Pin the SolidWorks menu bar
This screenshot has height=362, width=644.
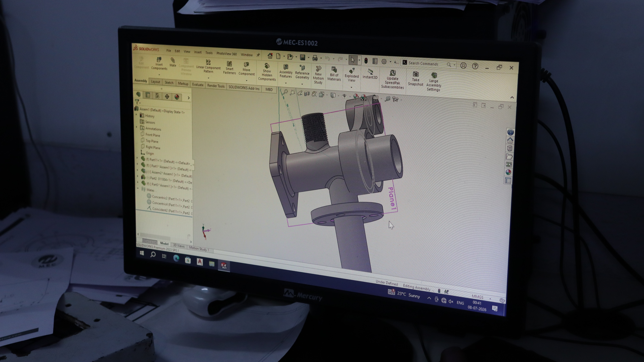pos(258,55)
